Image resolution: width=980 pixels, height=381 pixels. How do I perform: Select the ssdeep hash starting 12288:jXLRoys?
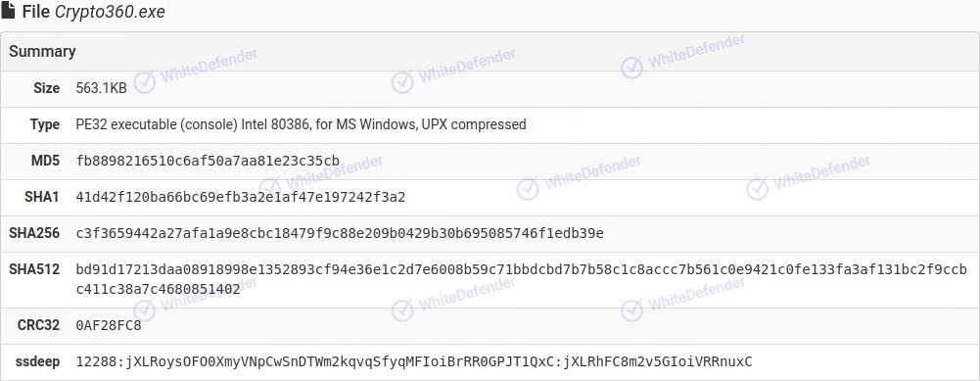pyautogui.click(x=414, y=361)
